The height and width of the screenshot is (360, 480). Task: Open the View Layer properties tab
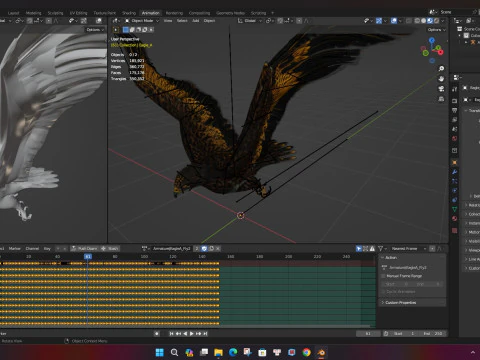click(x=455, y=119)
